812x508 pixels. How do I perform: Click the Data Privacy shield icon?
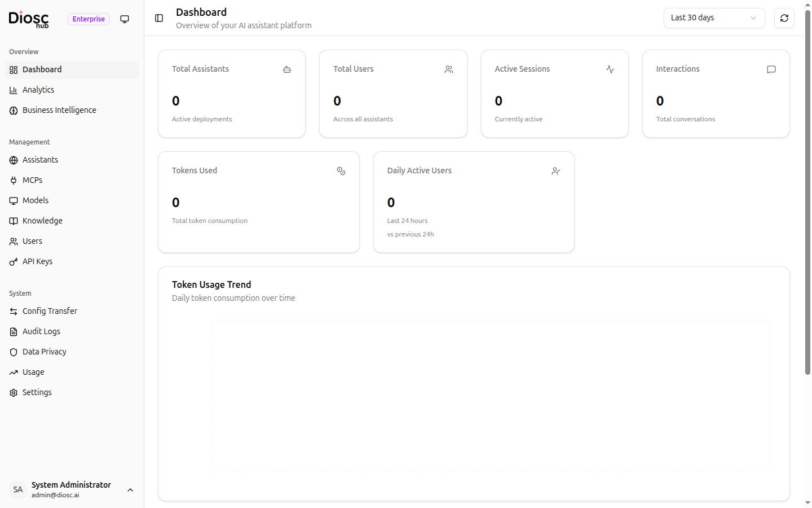(x=14, y=352)
